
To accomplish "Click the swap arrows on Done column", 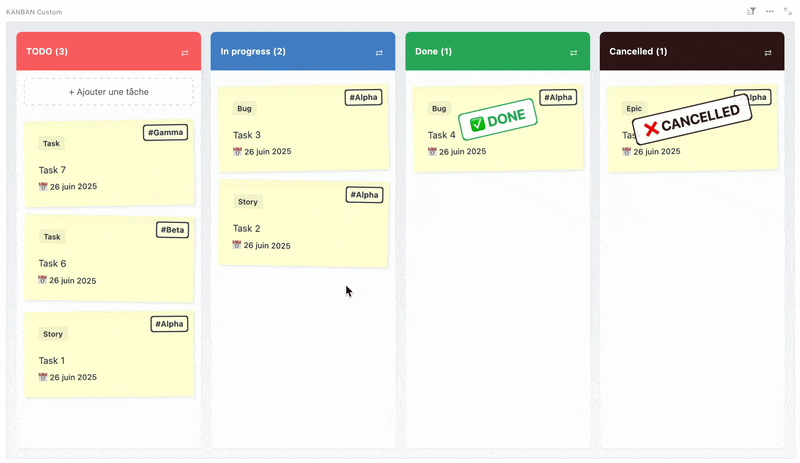I will click(574, 52).
